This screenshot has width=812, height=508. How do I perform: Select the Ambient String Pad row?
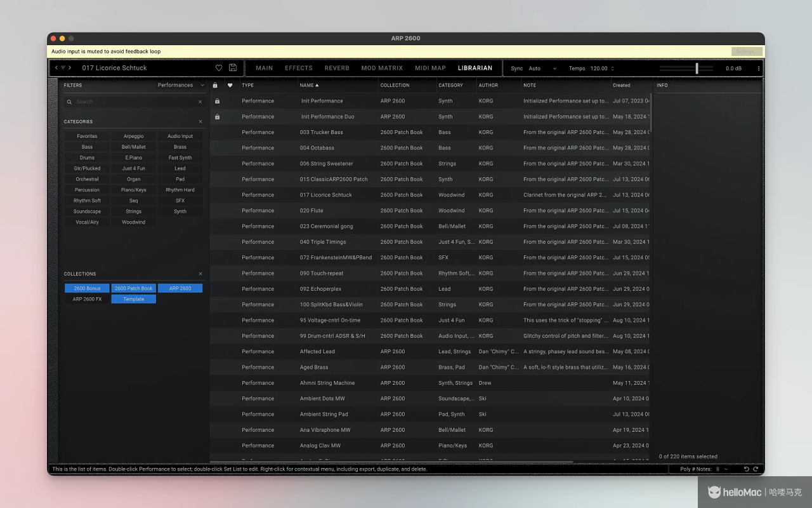431,414
